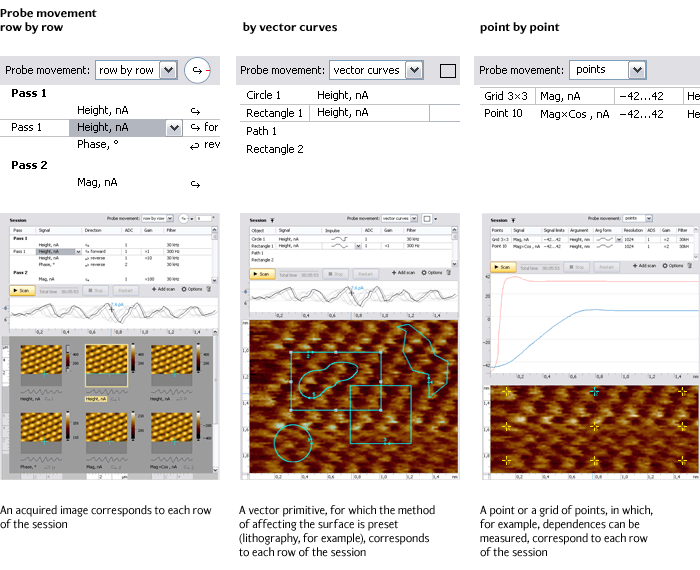Screen dimensions: 700x570
Task: Click the Options gear in the row-by-row session
Action: (x=190, y=291)
